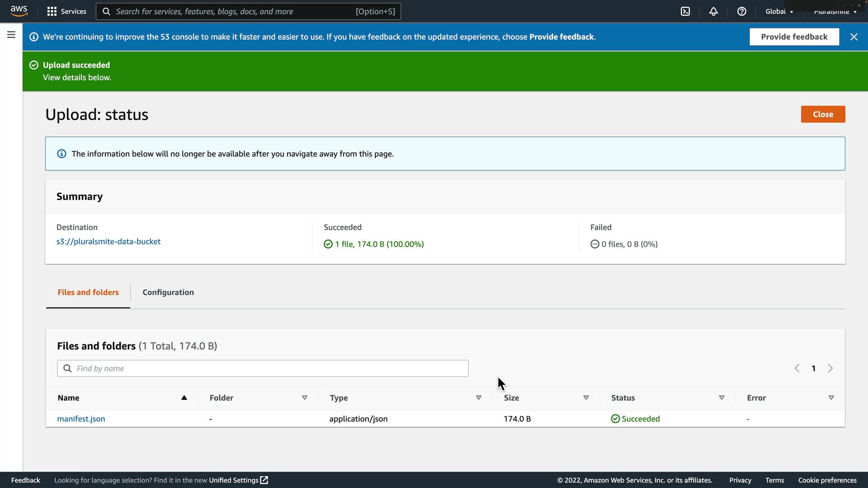This screenshot has width=868, height=488.
Task: Open the help question mark icon
Action: 741,11
